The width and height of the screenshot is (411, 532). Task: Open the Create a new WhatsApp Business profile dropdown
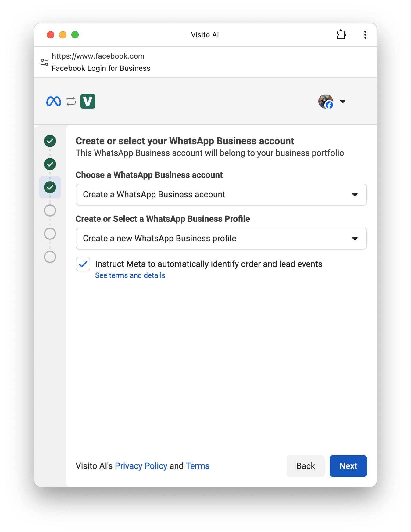(x=221, y=239)
